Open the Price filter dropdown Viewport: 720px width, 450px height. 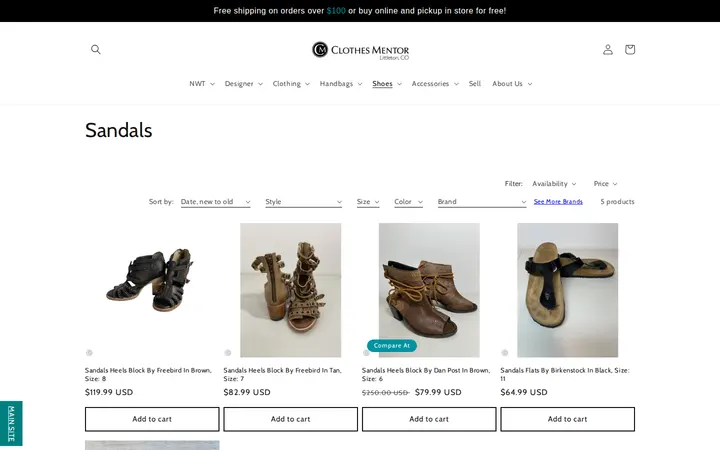605,184
